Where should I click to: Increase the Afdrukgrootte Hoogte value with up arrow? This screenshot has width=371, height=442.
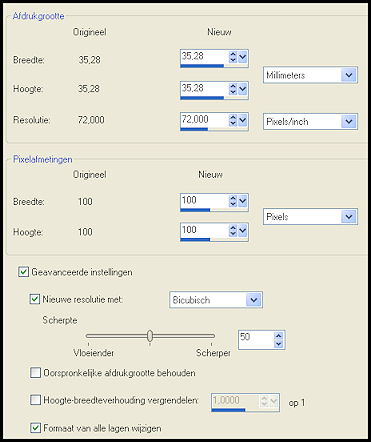[x=233, y=86]
